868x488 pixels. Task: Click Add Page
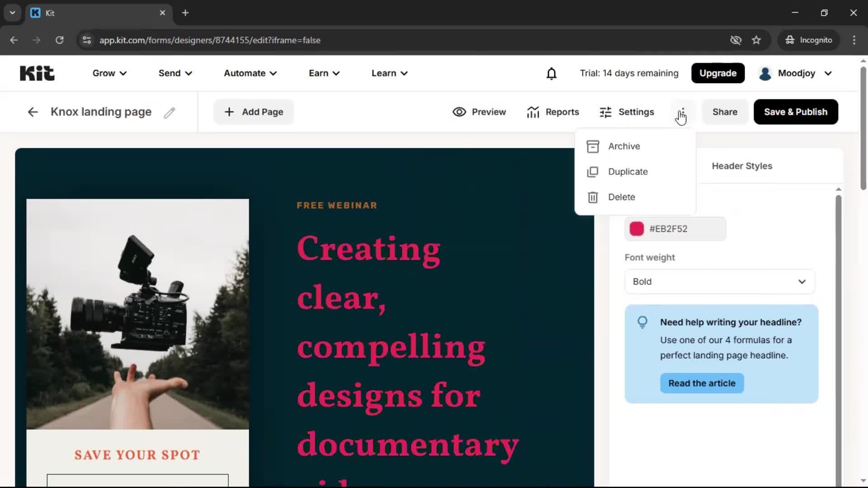pyautogui.click(x=253, y=112)
